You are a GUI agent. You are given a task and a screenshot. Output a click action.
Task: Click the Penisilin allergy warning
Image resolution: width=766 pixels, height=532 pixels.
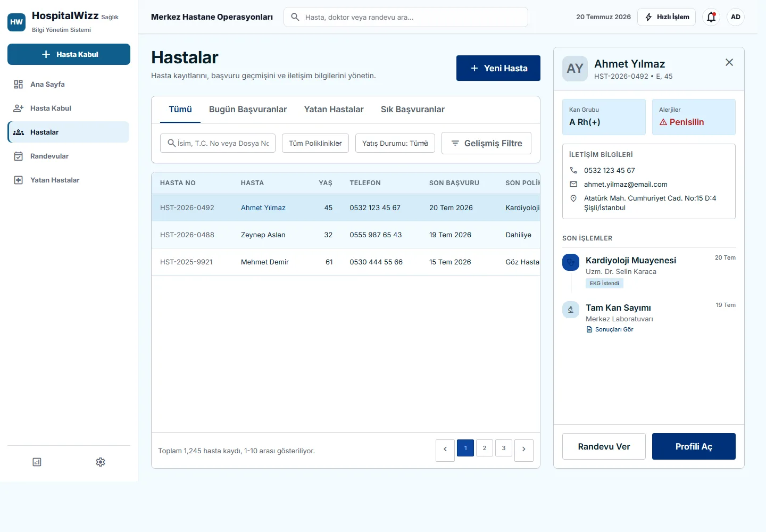682,122
